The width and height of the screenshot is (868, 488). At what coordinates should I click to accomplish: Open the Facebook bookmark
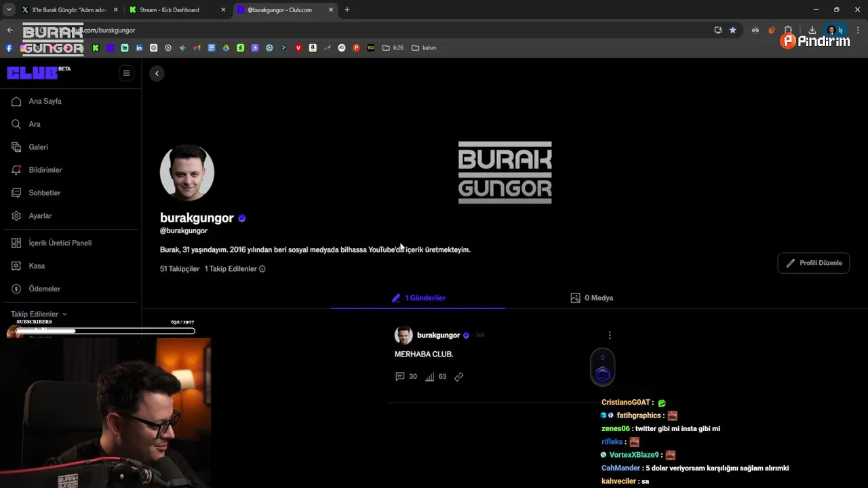click(9, 48)
